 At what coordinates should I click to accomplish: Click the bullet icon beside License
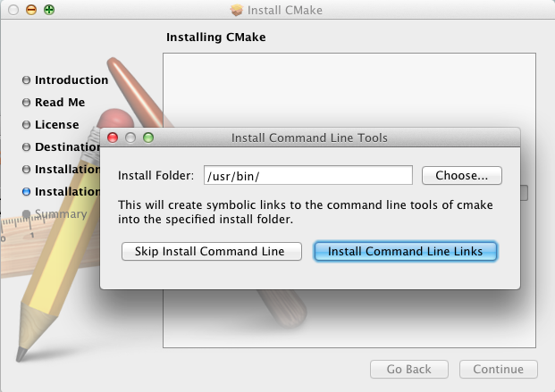click(26, 125)
